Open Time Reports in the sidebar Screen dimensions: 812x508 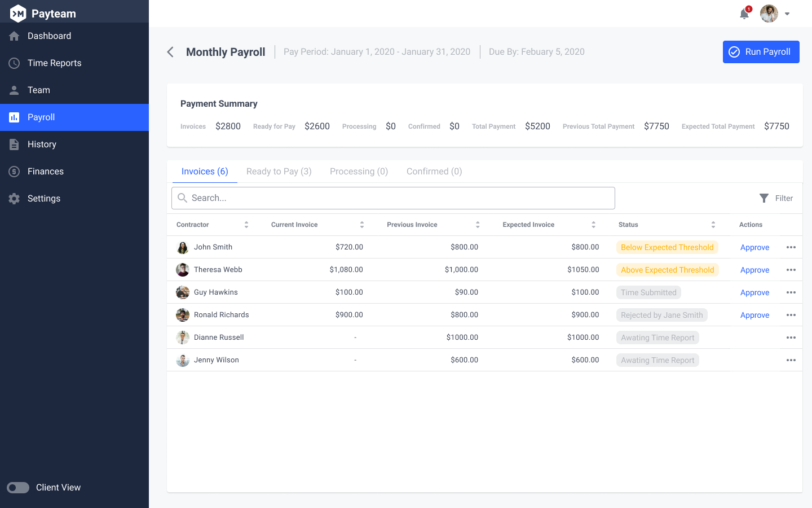[x=54, y=63]
